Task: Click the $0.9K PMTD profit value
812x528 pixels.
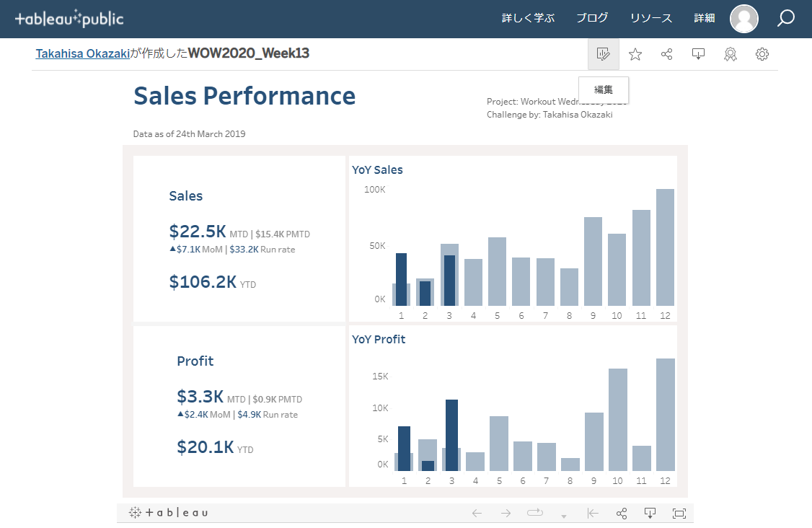Action: 278,400
